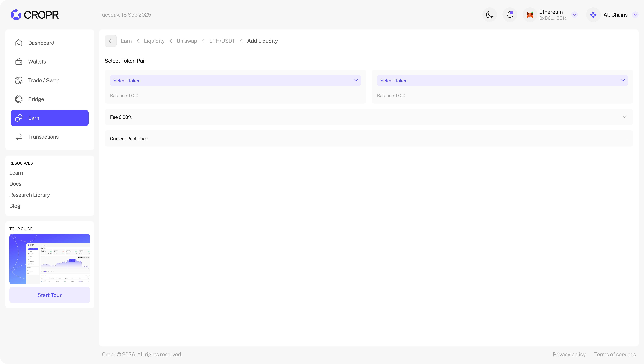The height and width of the screenshot is (364, 644).
Task: Click the Start Tour button
Action: [50, 295]
